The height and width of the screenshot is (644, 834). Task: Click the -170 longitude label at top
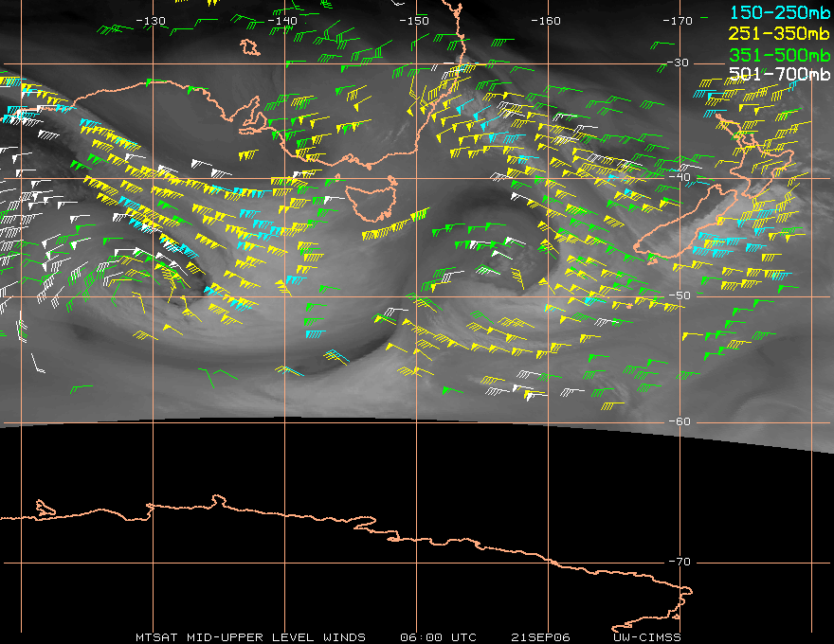(x=679, y=21)
